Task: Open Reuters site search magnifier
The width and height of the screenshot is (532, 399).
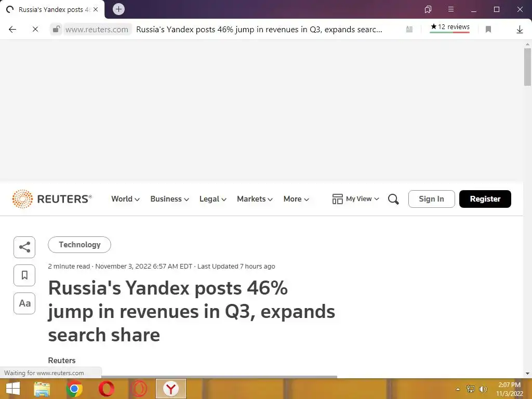Action: [x=393, y=199]
